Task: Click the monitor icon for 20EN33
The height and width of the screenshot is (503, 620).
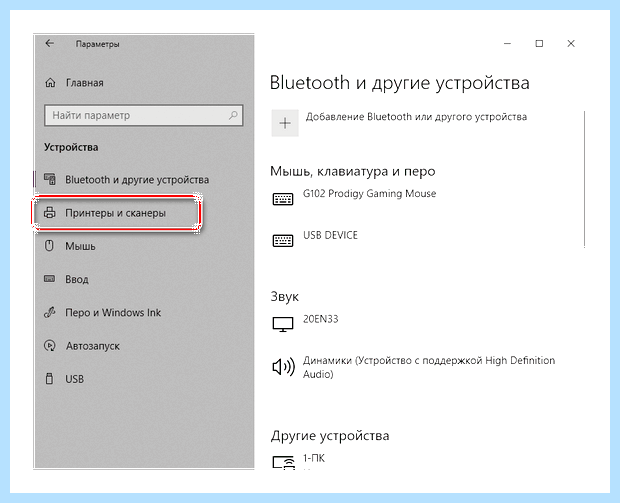Action: (x=283, y=324)
